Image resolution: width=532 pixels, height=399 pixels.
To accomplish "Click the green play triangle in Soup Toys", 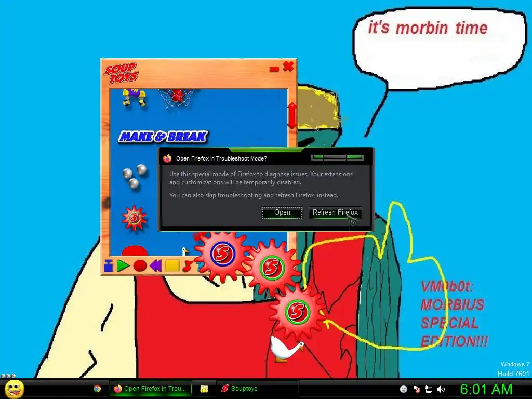I will pos(123,265).
